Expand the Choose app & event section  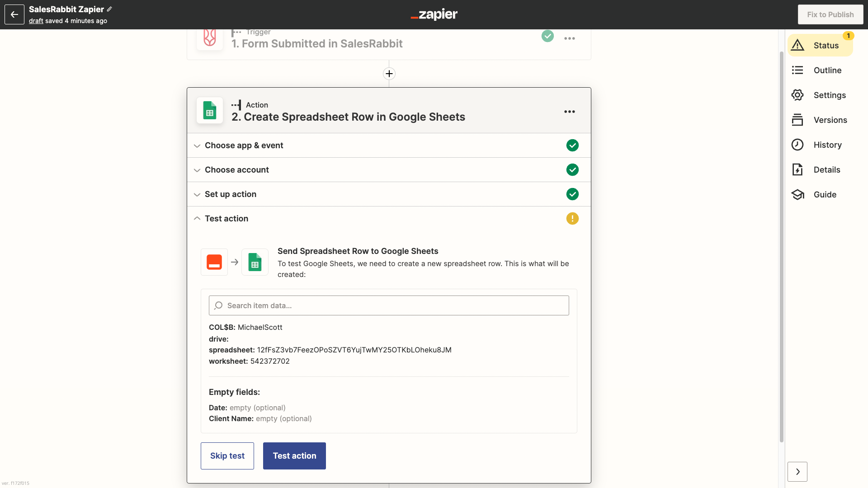[x=389, y=145]
